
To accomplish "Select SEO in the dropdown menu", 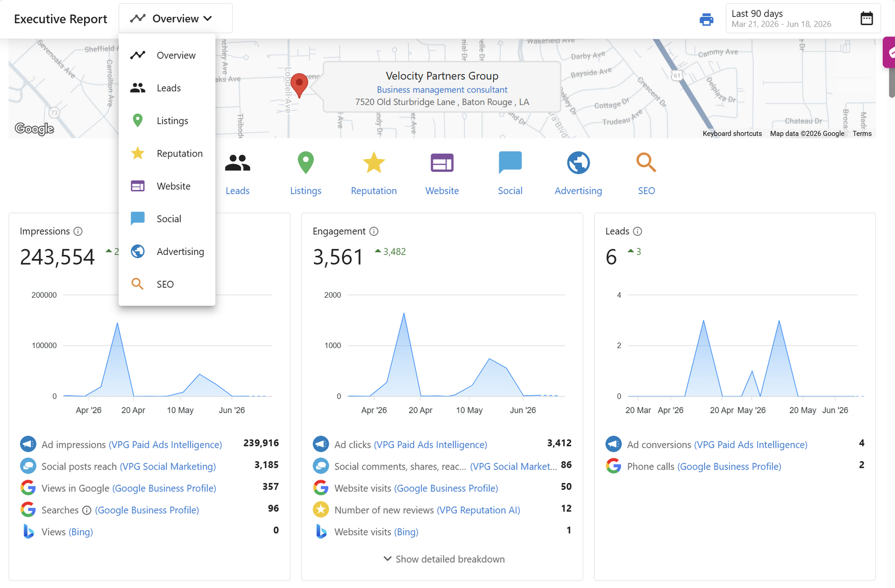I will coord(167,284).
